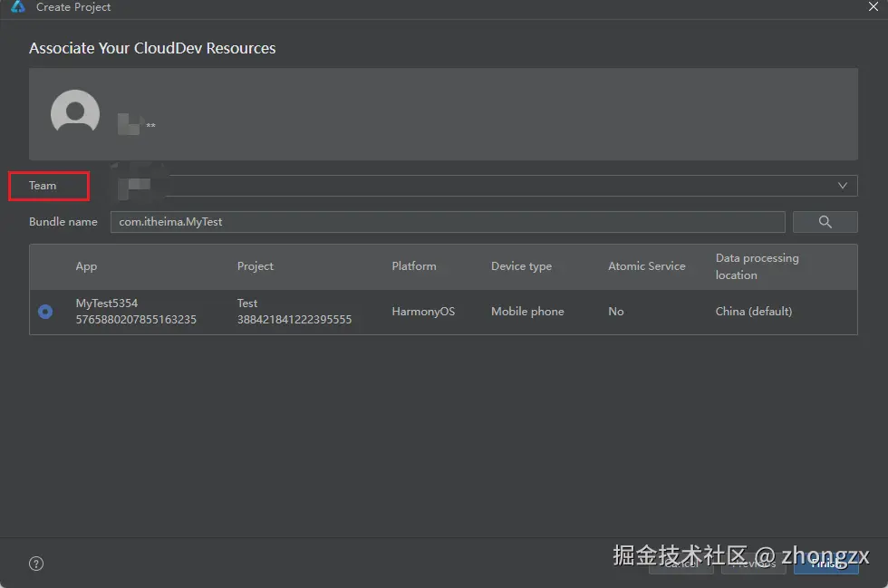Go back with the Previous button
888x588 pixels.
[753, 564]
